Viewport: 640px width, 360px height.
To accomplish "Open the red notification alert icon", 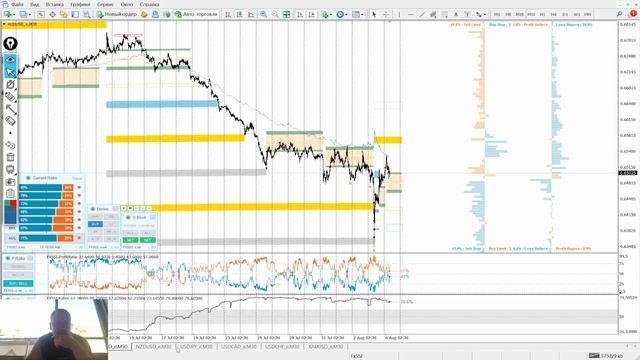I will pyautogui.click(x=633, y=14).
